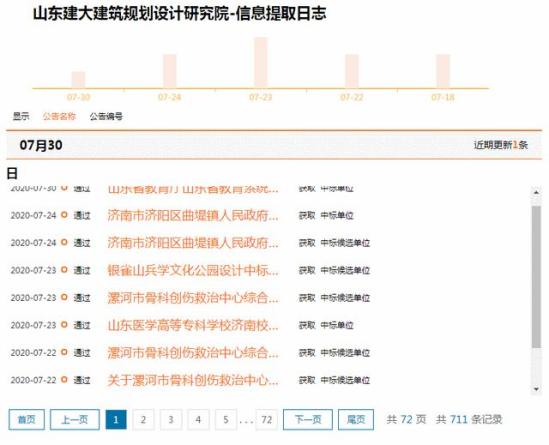The image size is (549, 445).
Task: Go to page 72
Action: 267,419
